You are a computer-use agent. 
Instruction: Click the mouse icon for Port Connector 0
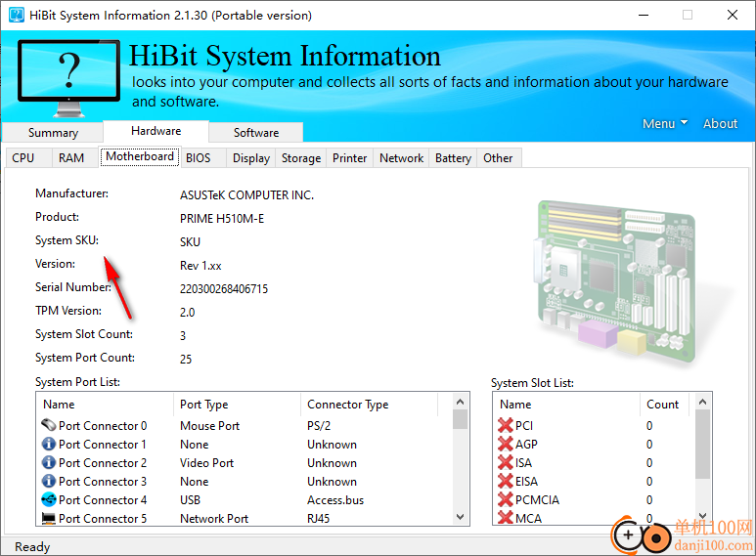(x=48, y=425)
